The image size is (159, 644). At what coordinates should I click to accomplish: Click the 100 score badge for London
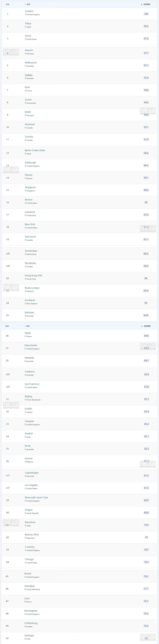click(x=146, y=14)
